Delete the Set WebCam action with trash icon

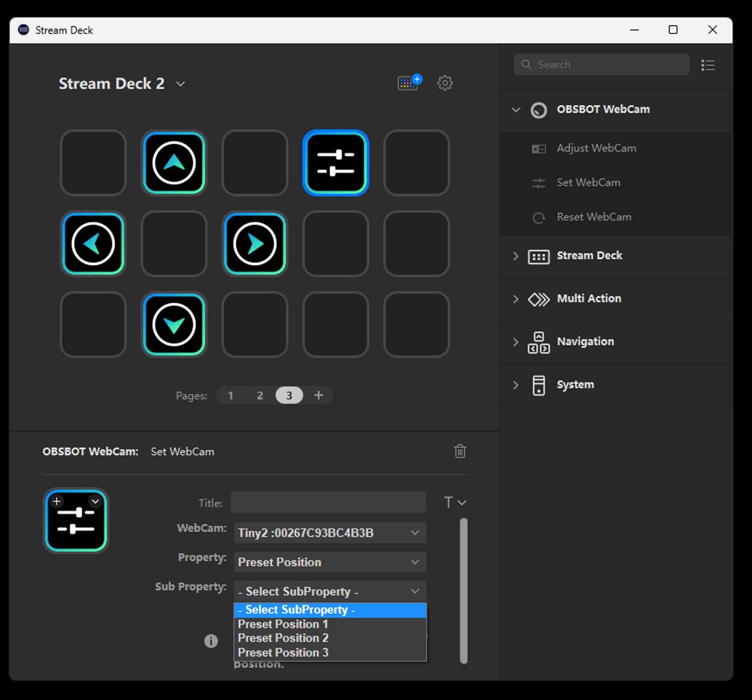coord(460,451)
